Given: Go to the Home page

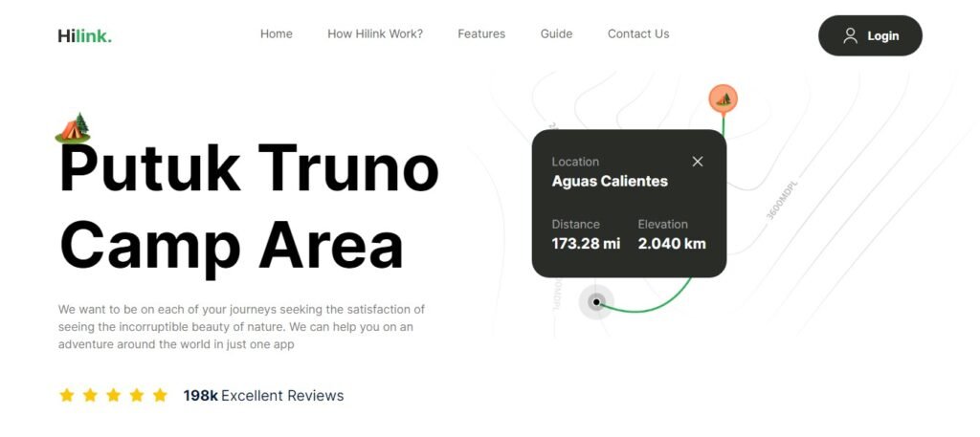Looking at the screenshot, I should [276, 34].
